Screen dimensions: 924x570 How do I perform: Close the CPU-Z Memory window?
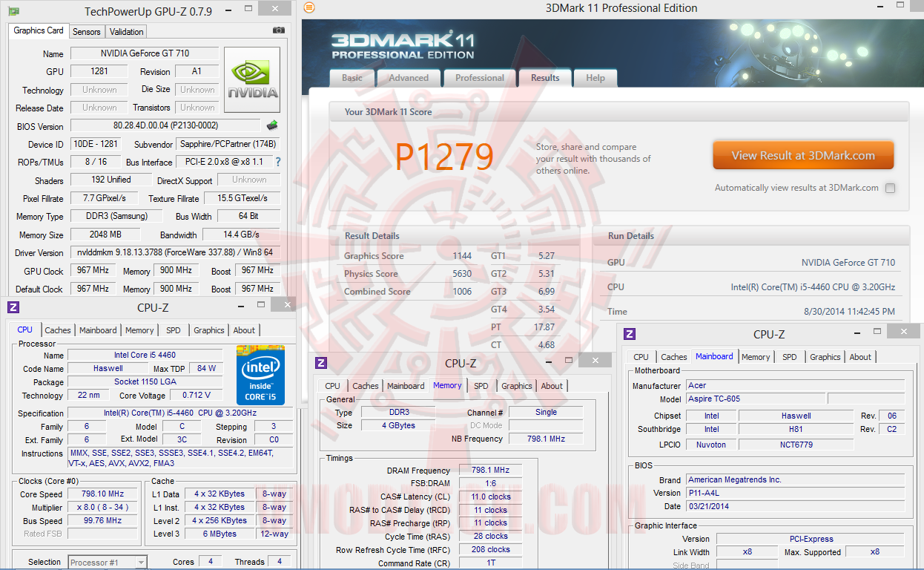point(595,361)
